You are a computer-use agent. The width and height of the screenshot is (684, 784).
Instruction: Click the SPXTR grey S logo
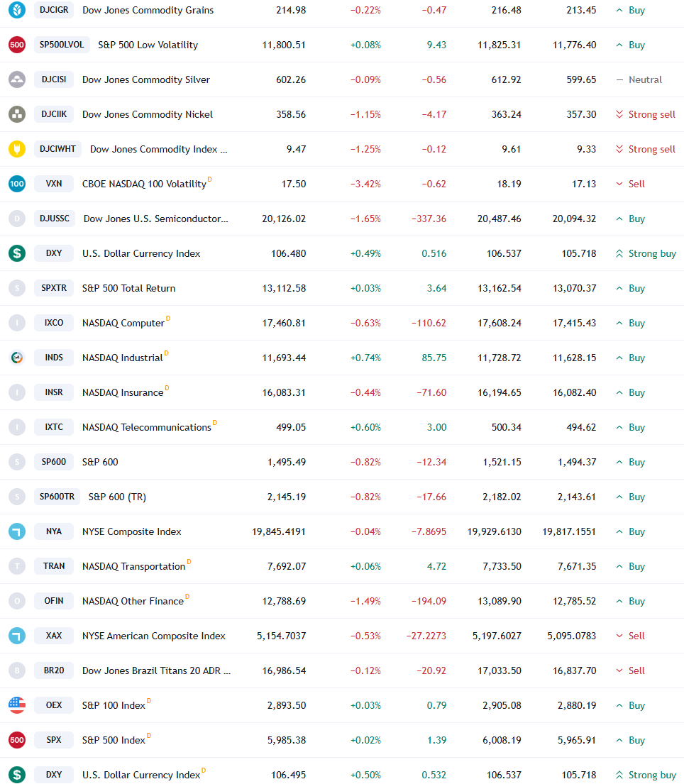pos(17,288)
